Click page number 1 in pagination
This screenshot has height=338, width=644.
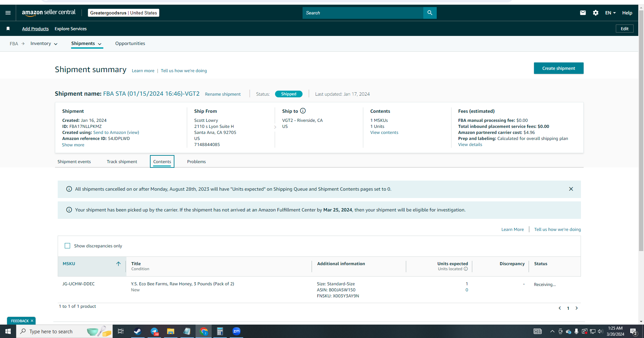[568, 308]
